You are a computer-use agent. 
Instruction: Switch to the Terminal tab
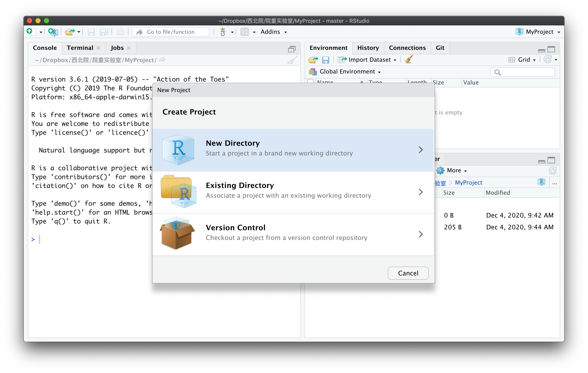(x=80, y=48)
